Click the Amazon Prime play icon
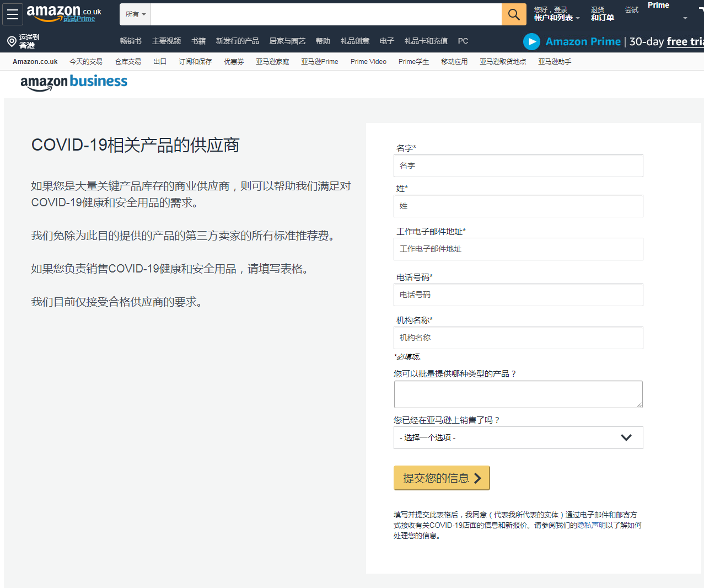 [x=531, y=41]
